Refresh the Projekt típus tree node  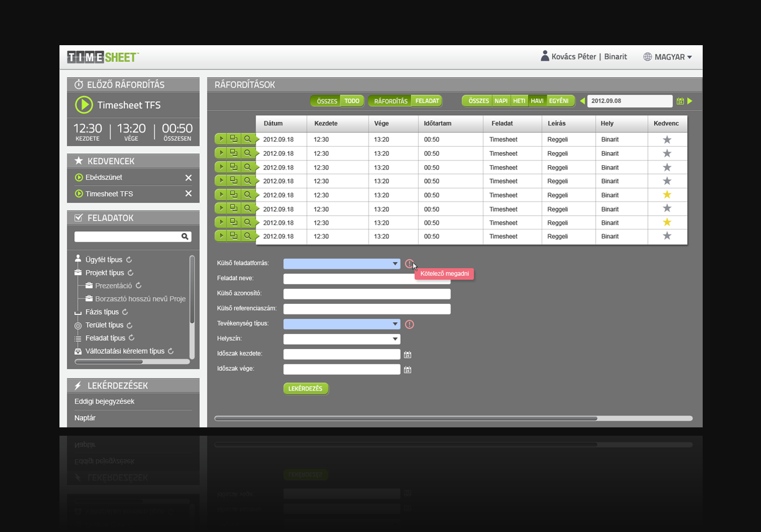[131, 273]
